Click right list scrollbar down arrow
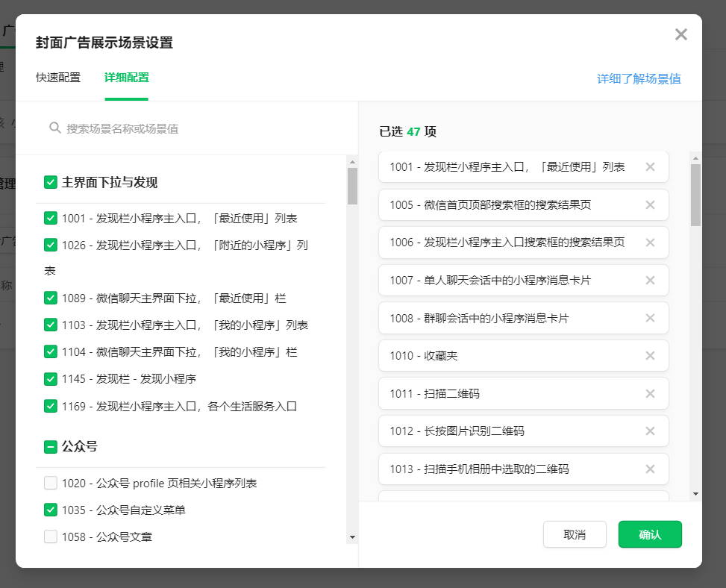Image resolution: width=726 pixels, height=588 pixels. (x=695, y=494)
